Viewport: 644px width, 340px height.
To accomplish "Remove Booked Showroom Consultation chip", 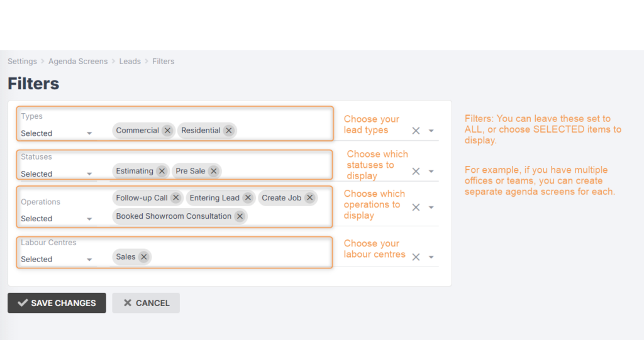I will [x=240, y=216].
